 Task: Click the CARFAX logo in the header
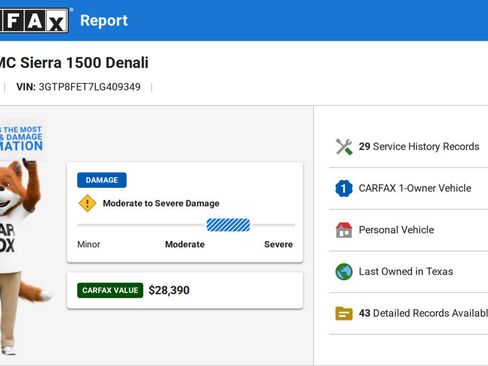(x=34, y=21)
